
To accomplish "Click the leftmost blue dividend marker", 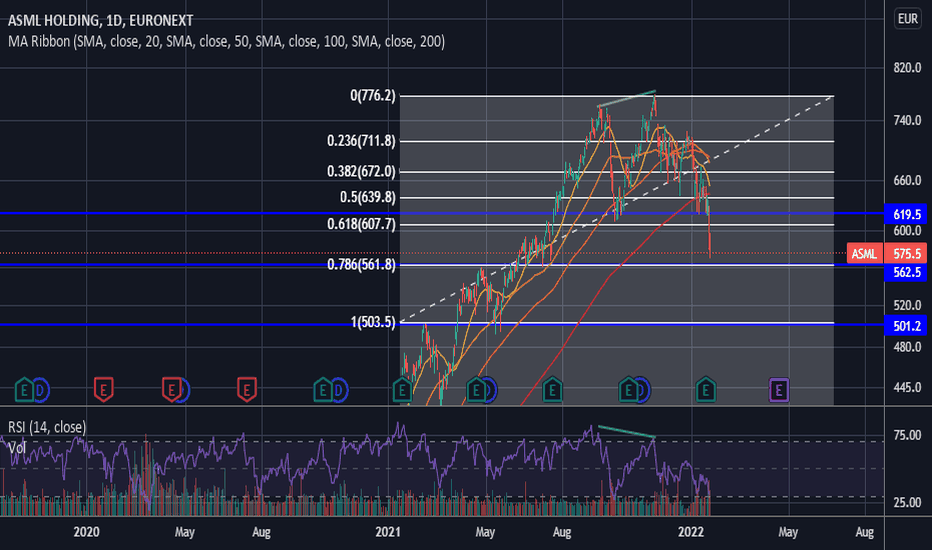I will [40, 391].
